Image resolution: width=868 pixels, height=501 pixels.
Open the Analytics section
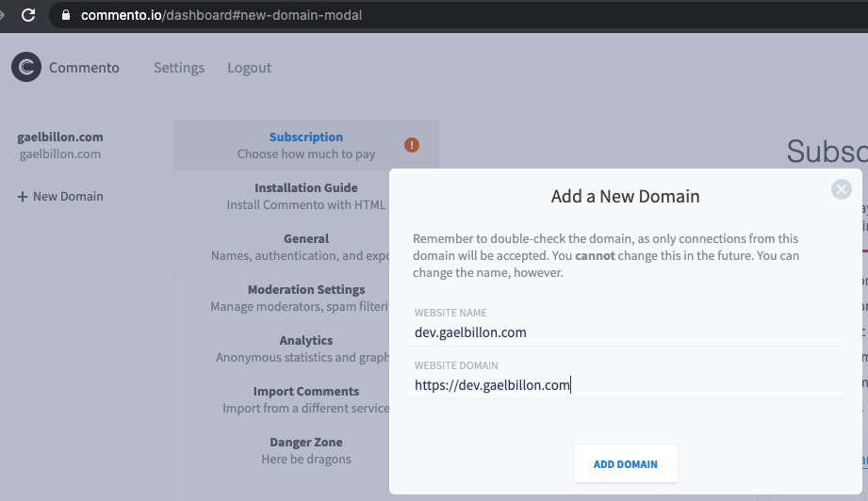[306, 348]
